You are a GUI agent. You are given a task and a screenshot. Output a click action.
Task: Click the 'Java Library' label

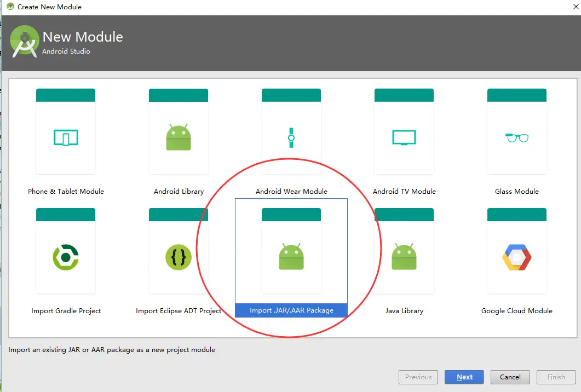(404, 310)
